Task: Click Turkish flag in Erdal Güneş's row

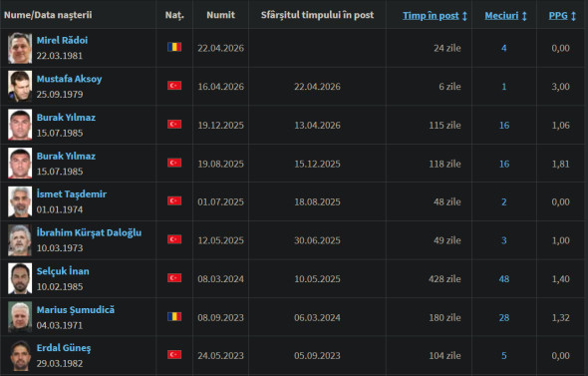Action: click(174, 355)
